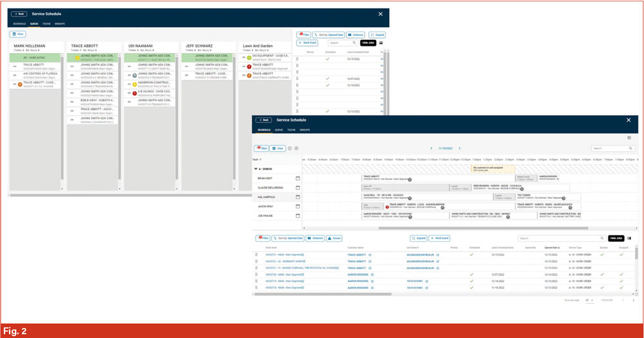Click drag handle on first Queue window table row

point(298,59)
